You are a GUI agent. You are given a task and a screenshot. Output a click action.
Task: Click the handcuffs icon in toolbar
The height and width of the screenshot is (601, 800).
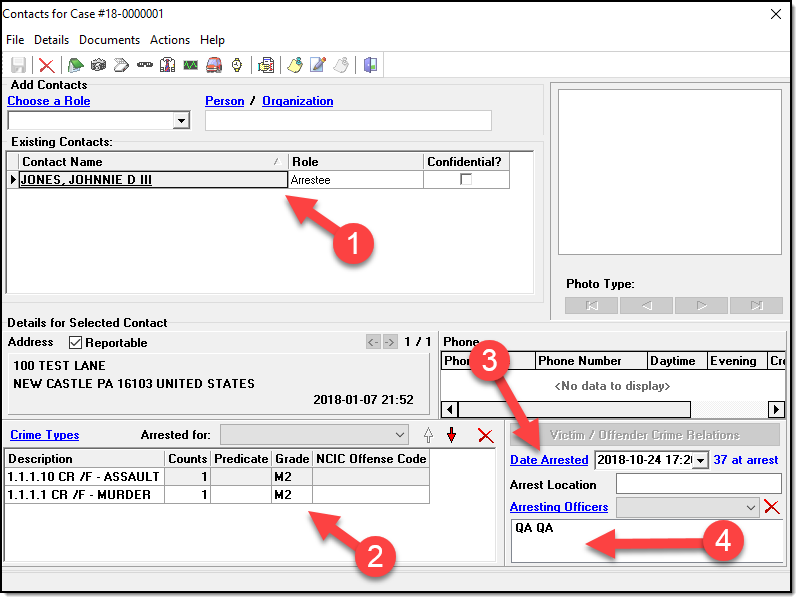144,66
